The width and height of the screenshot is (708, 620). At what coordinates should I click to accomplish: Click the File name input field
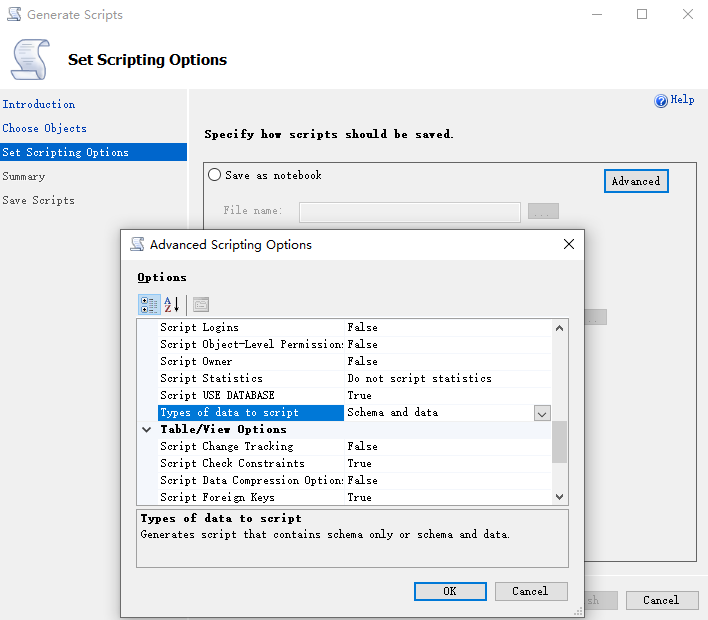click(410, 212)
